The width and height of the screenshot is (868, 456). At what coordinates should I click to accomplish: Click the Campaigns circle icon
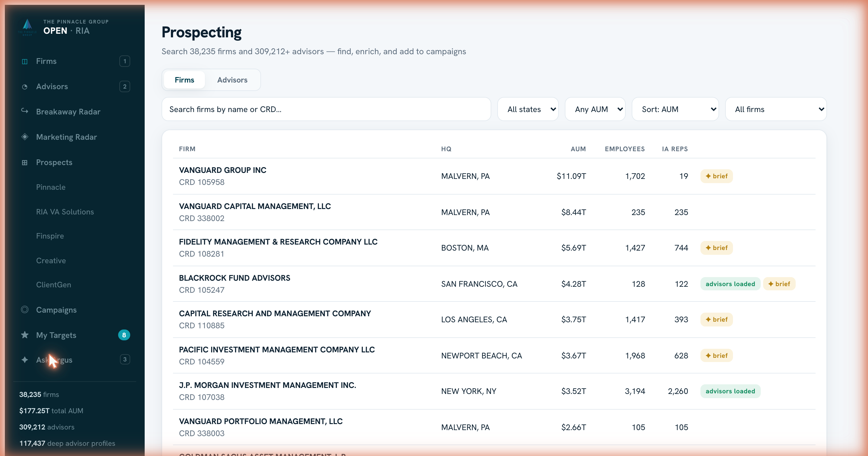pos(25,310)
